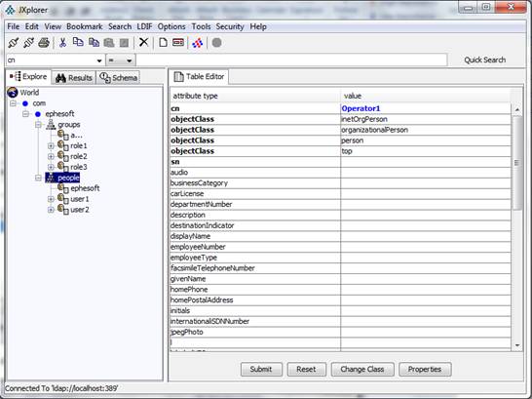Expand the user1 tree node
This screenshot has width=532, height=399.
(51, 199)
